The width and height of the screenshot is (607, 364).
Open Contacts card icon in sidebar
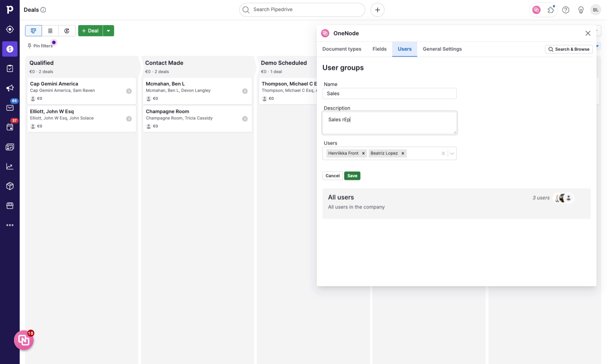coord(10,147)
